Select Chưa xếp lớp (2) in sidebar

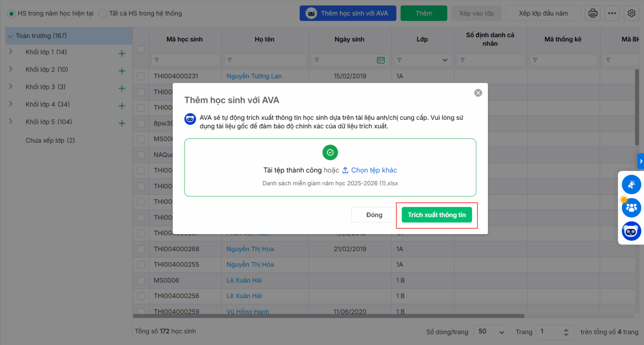pyautogui.click(x=50, y=140)
